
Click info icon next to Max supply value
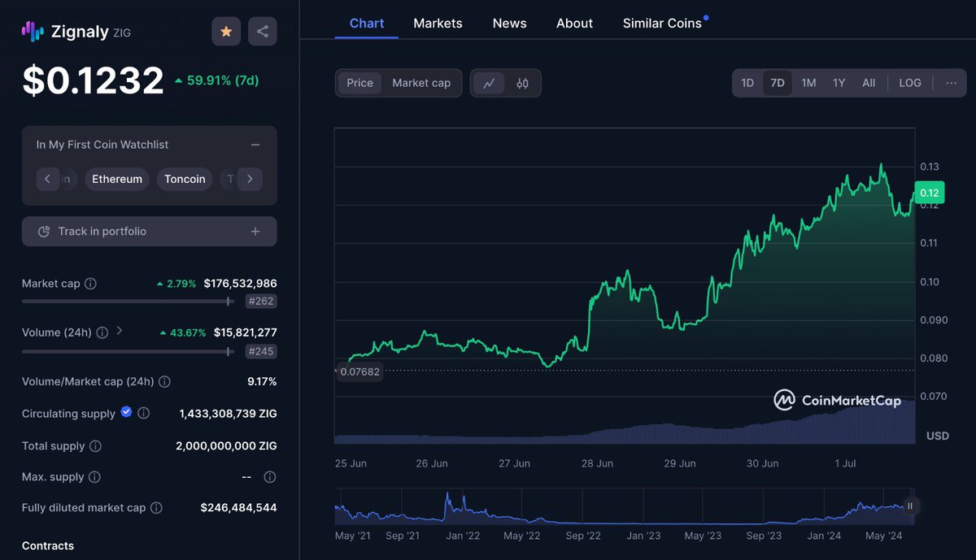coord(270,477)
